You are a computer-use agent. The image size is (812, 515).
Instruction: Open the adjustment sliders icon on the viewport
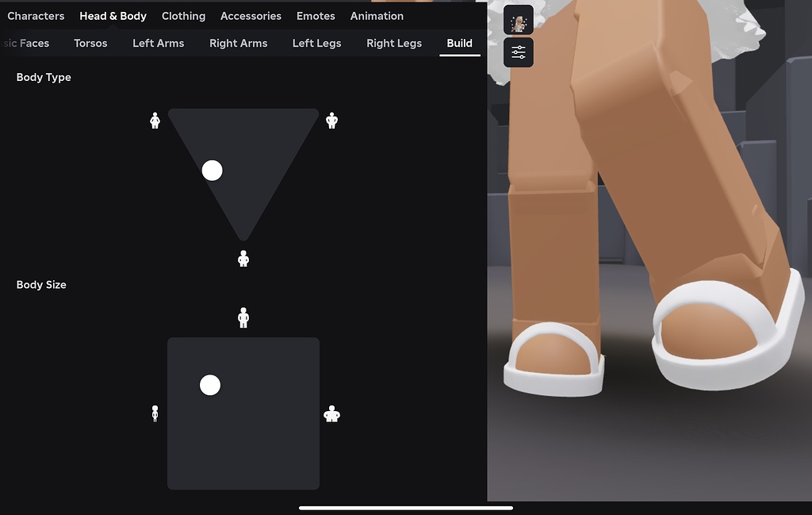click(518, 52)
